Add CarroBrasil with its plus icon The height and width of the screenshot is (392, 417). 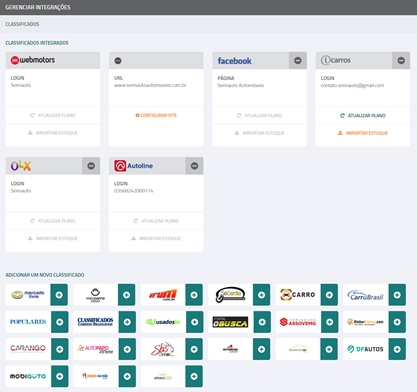pyautogui.click(x=397, y=295)
